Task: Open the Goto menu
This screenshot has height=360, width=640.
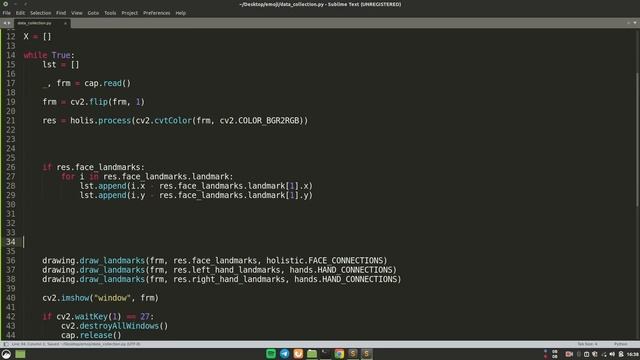Action: pyautogui.click(x=93, y=13)
